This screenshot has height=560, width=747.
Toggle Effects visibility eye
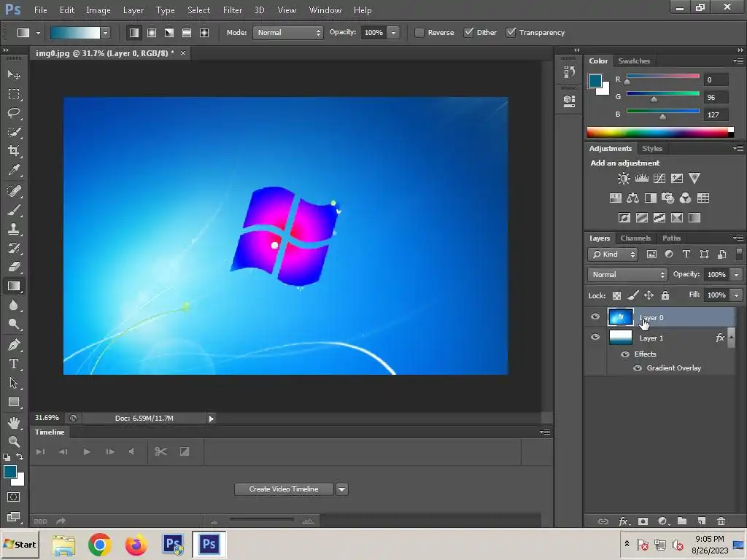625,354
